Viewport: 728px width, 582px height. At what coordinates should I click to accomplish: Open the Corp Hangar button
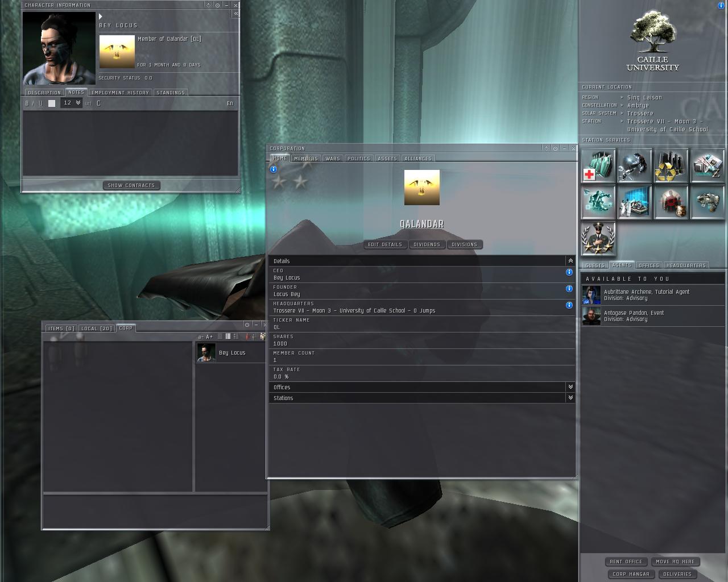tap(631, 574)
